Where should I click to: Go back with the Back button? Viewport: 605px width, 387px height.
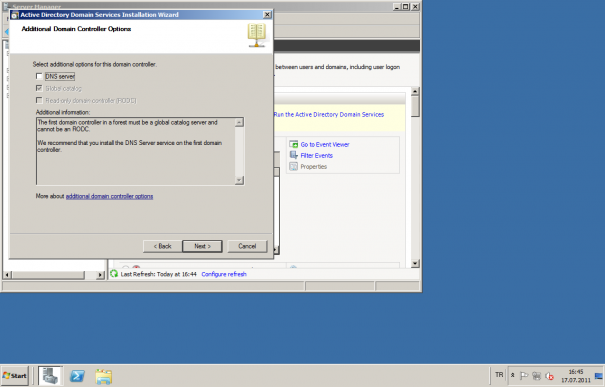162,246
